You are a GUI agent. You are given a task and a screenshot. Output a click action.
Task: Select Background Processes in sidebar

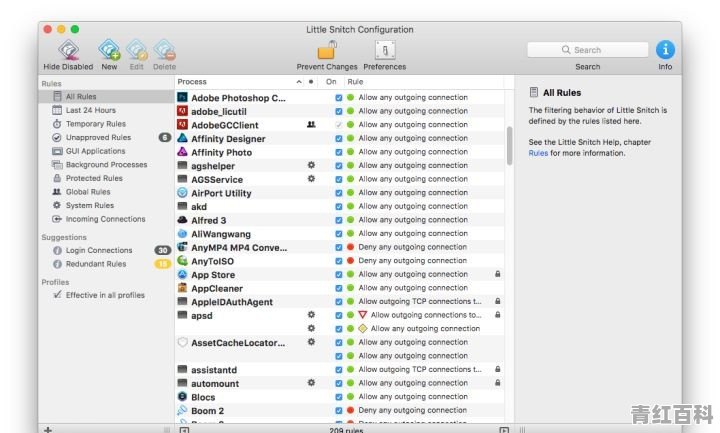(106, 164)
